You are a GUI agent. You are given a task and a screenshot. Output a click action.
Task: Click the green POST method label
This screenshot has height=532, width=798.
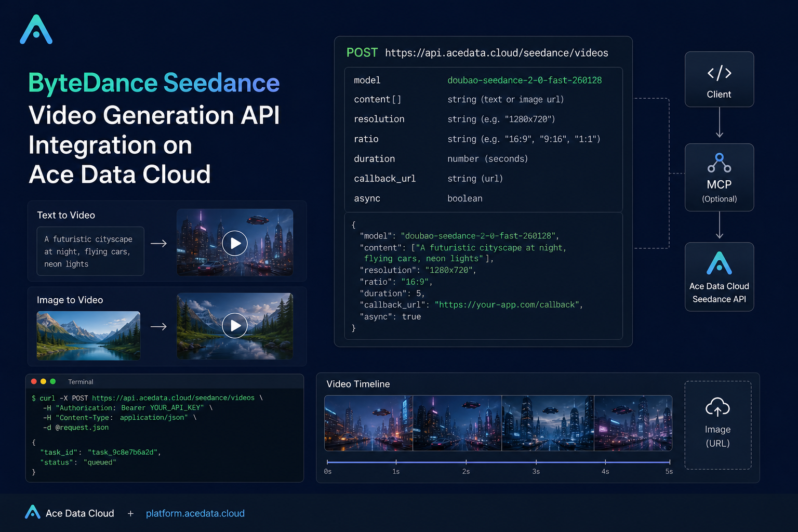362,53
